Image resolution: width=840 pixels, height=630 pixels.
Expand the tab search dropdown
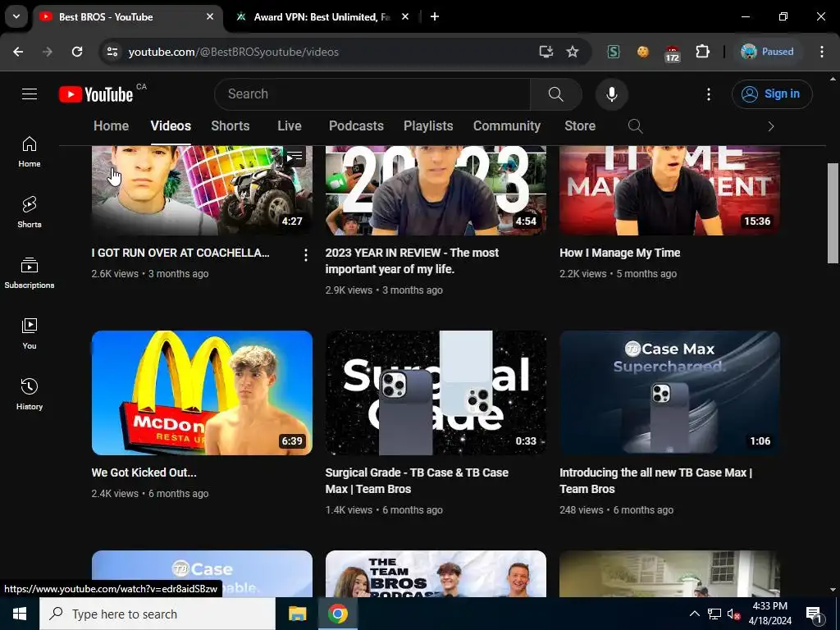click(16, 16)
